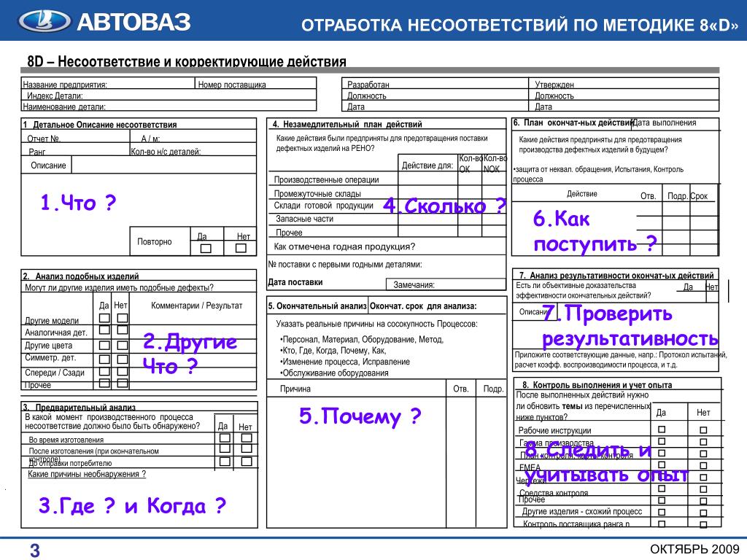
Task: Tick the Да checkbox for Повторно
Action: pos(206,248)
